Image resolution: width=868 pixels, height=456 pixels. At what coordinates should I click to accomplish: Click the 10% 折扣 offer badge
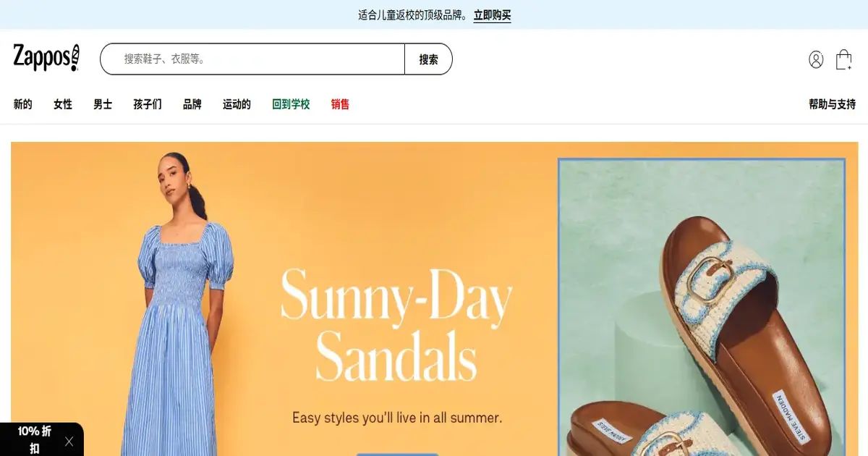click(34, 439)
